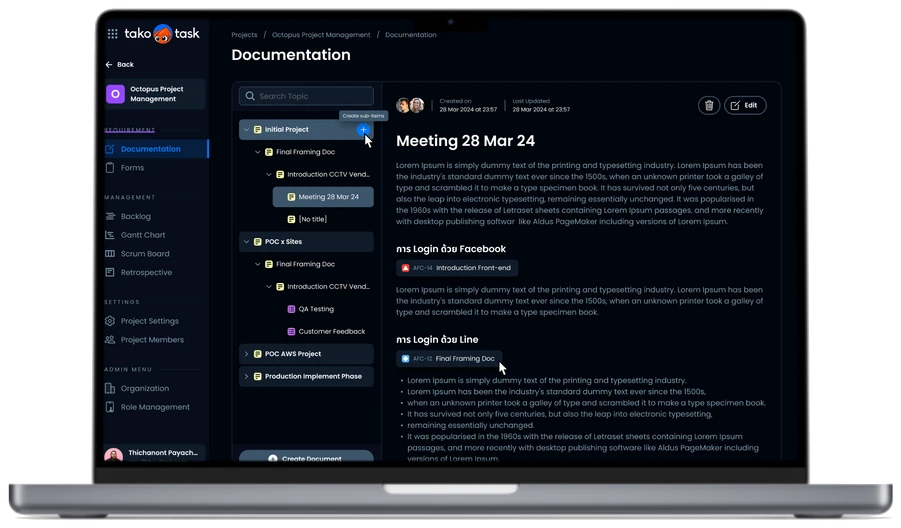The width and height of the screenshot is (901, 528).
Task: Open the Retrospective page
Action: point(146,272)
